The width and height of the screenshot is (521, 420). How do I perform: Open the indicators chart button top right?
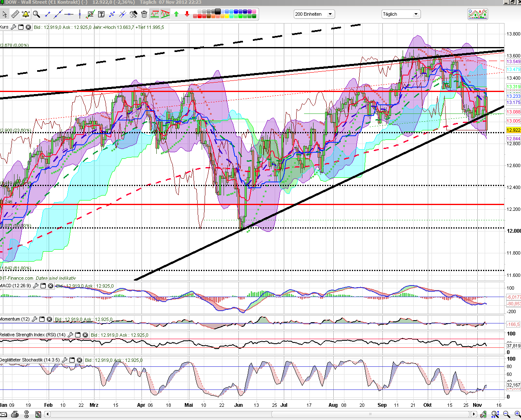click(x=478, y=14)
